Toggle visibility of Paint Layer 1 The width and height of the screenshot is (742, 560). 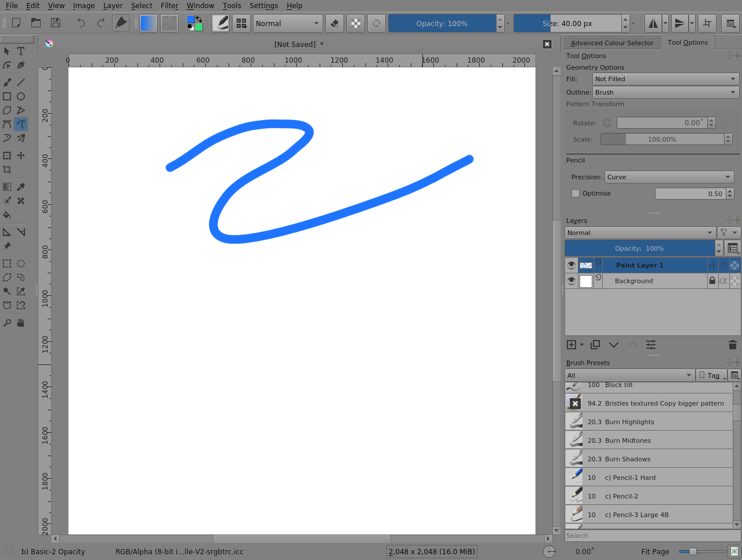pos(571,265)
